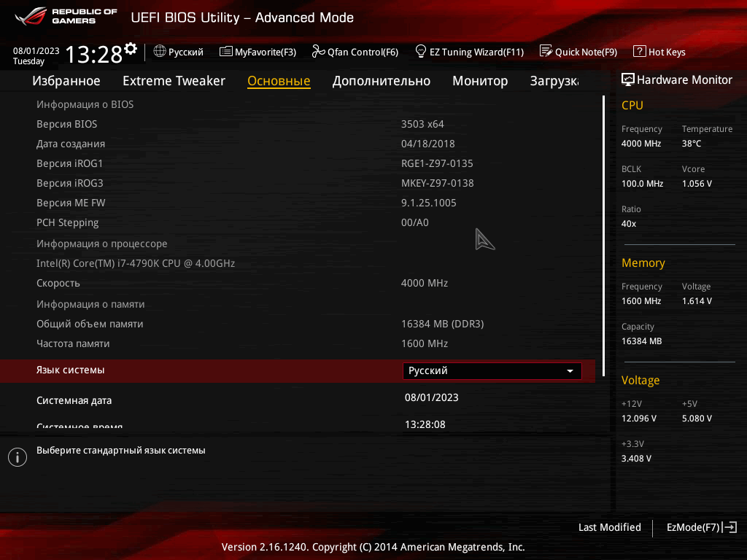Click the globe language icon
The image size is (747, 560).
160,52
